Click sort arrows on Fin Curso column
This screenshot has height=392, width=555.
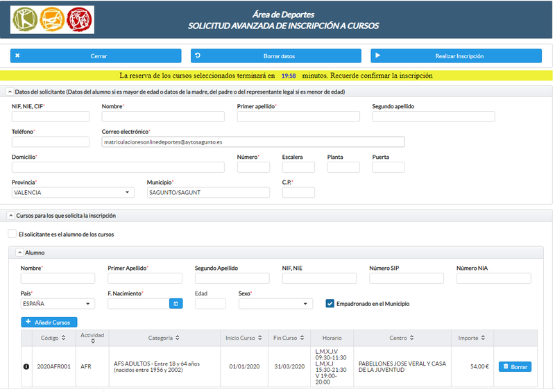(x=302, y=338)
